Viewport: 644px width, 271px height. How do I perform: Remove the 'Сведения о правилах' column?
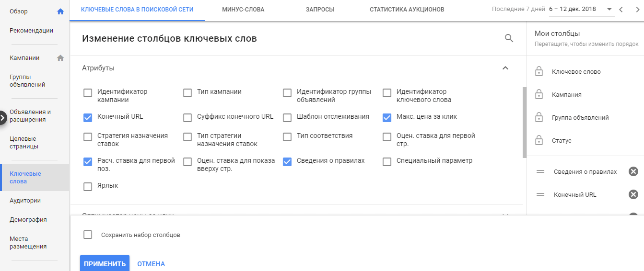point(633,171)
